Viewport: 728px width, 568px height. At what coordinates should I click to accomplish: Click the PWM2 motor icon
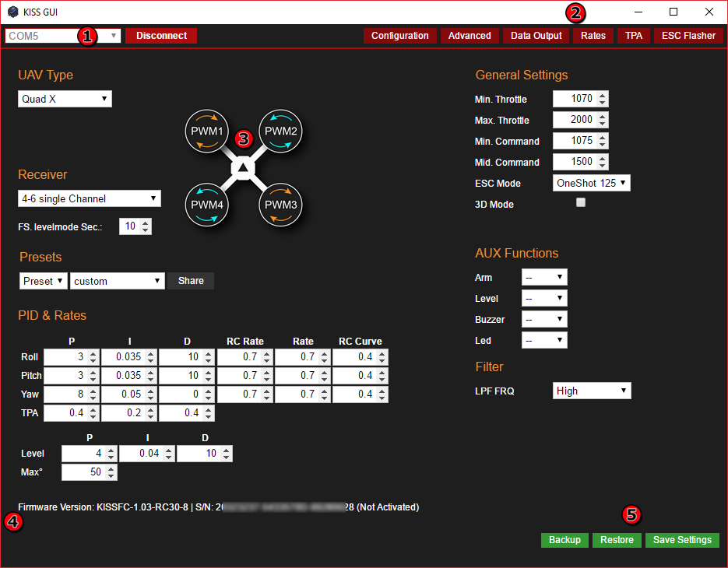[280, 131]
